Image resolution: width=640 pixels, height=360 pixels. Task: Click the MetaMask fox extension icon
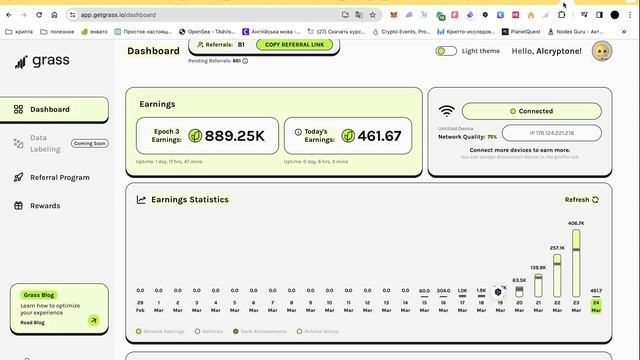coord(393,15)
